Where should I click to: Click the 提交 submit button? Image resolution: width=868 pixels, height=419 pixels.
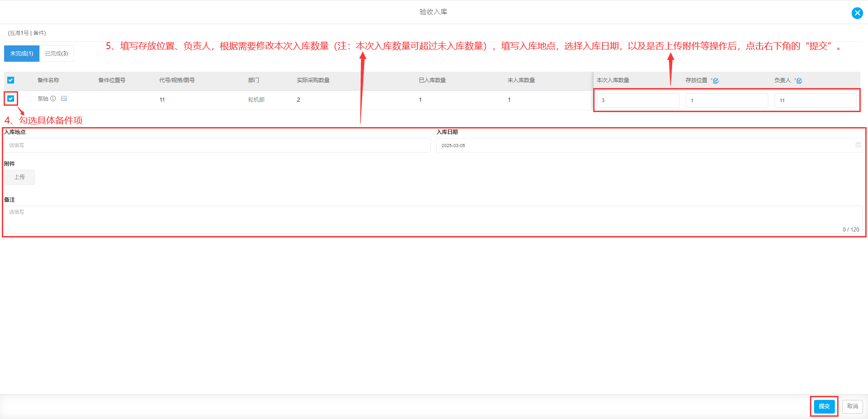[x=824, y=406]
